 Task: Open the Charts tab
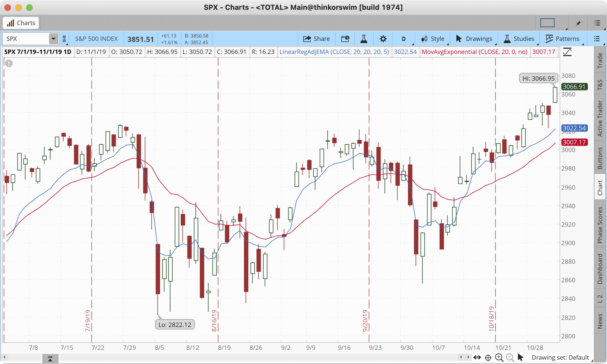point(21,23)
